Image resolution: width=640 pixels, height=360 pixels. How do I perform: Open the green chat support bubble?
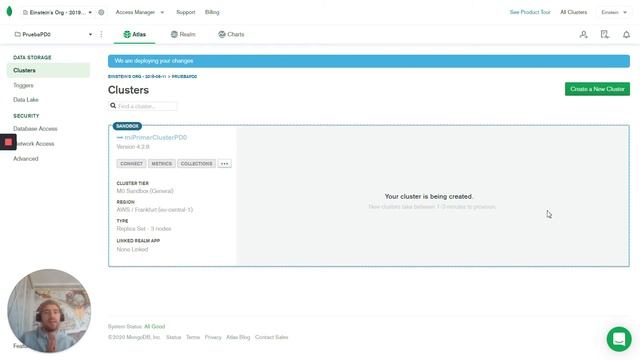619,339
